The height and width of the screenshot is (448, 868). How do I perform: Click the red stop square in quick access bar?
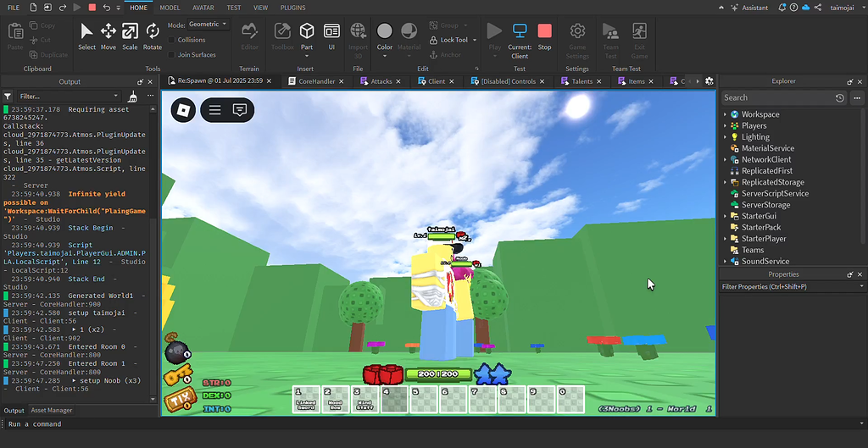click(x=92, y=8)
